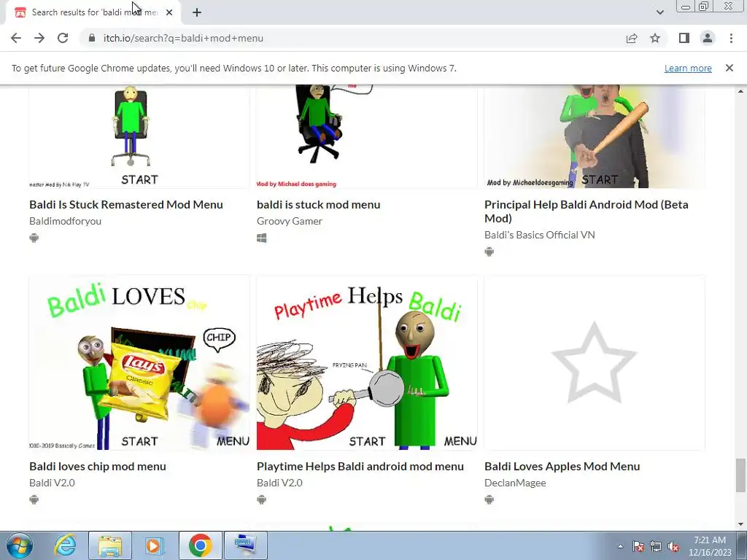Click Android icon under Playtime Helps Baldi
747x560 pixels.
click(262, 499)
